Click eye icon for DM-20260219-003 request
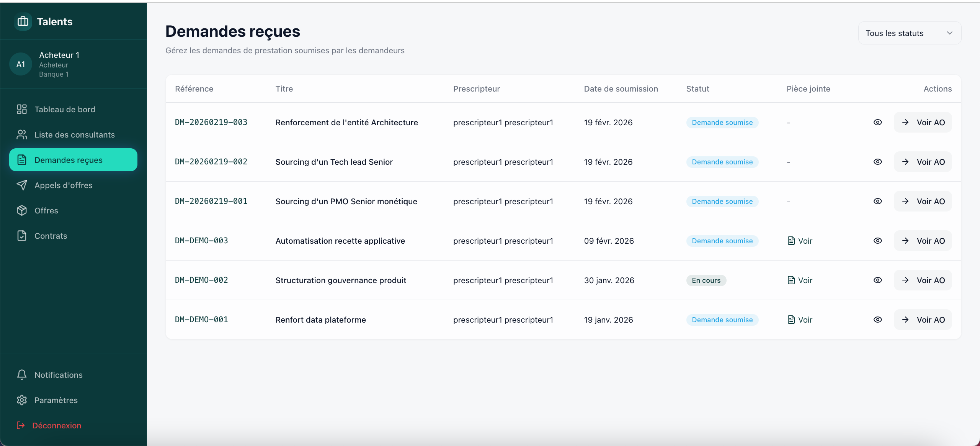The height and width of the screenshot is (446, 980). pos(878,122)
